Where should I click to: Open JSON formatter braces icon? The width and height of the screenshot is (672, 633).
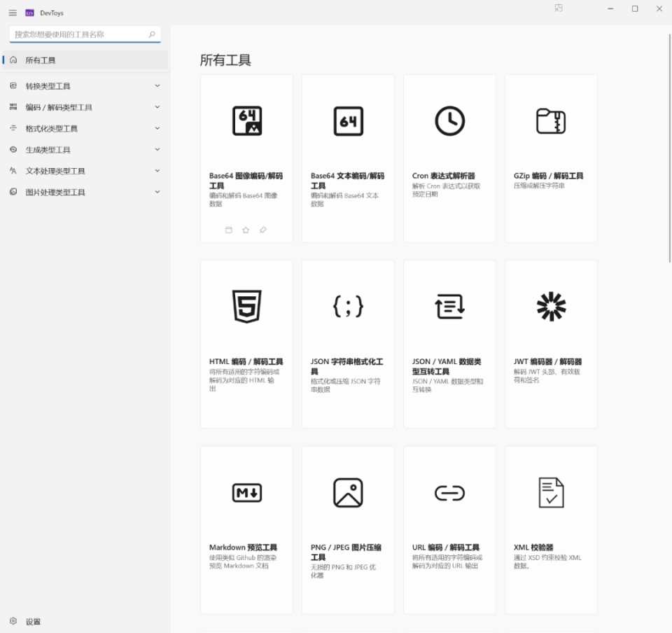pos(349,307)
